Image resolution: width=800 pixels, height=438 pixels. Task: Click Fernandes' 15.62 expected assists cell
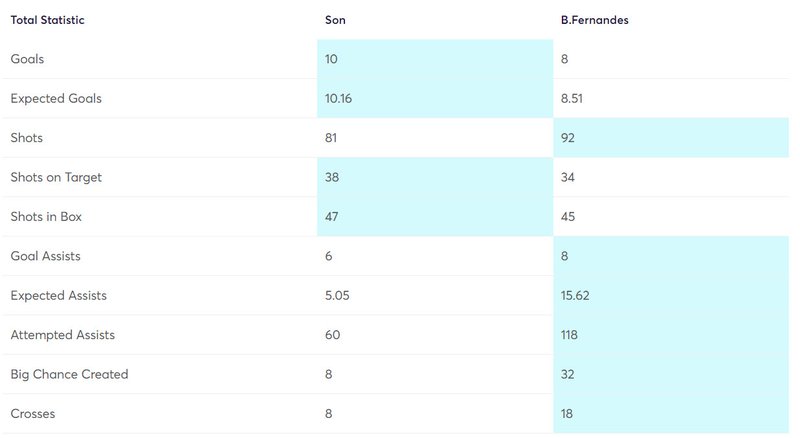point(671,296)
